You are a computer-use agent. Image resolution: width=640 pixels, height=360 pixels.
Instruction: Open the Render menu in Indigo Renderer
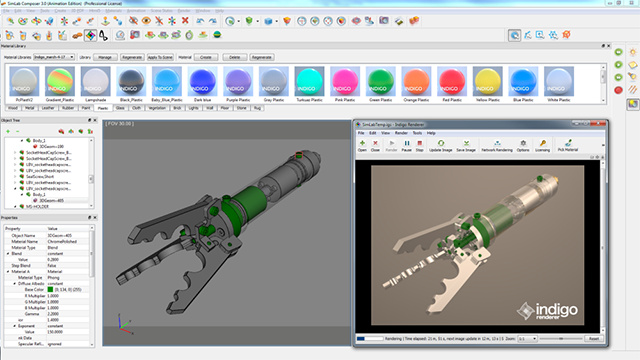pos(401,133)
